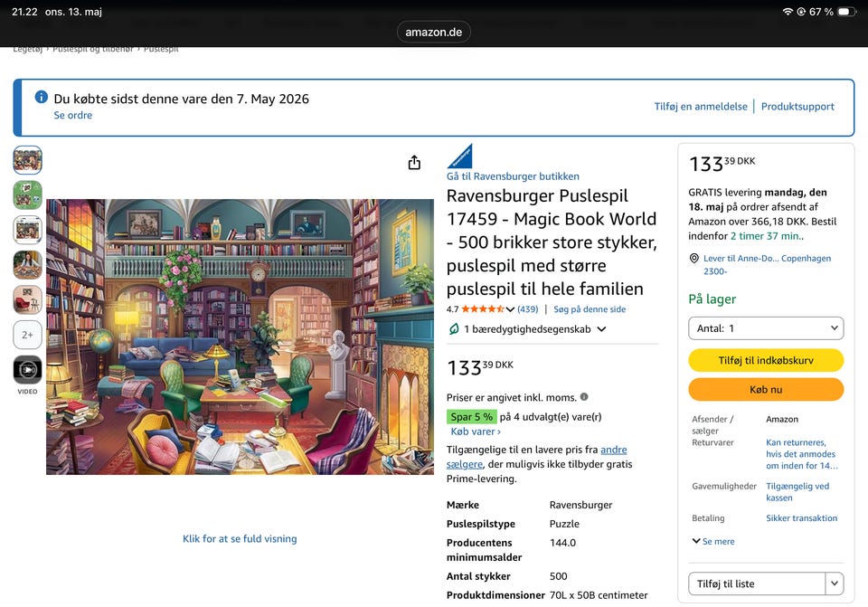The height and width of the screenshot is (607, 868).
Task: Click info icon next to moms price note
Action: click(x=584, y=396)
